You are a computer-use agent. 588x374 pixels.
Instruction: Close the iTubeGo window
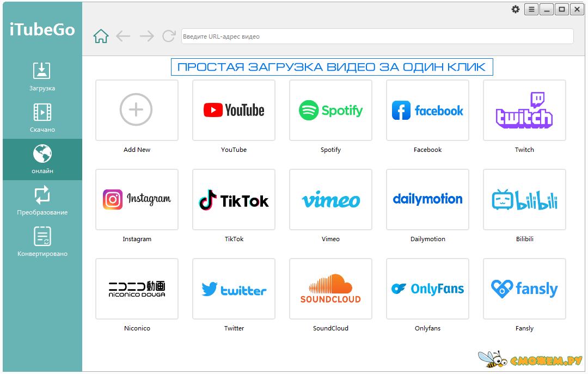pyautogui.click(x=577, y=9)
